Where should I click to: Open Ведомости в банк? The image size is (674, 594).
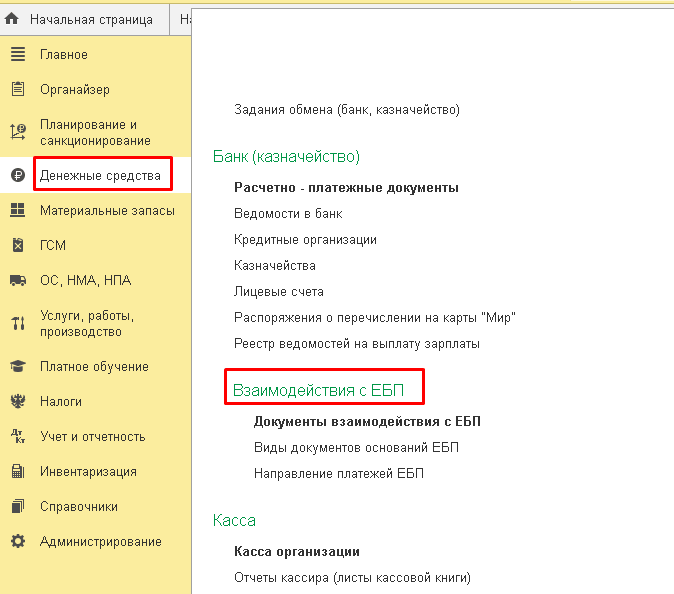pos(288,214)
